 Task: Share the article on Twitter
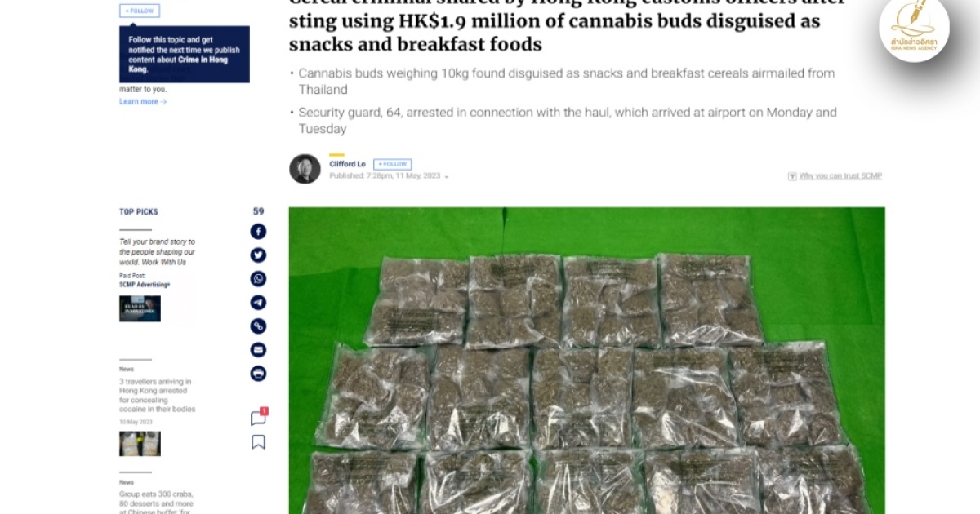[258, 255]
